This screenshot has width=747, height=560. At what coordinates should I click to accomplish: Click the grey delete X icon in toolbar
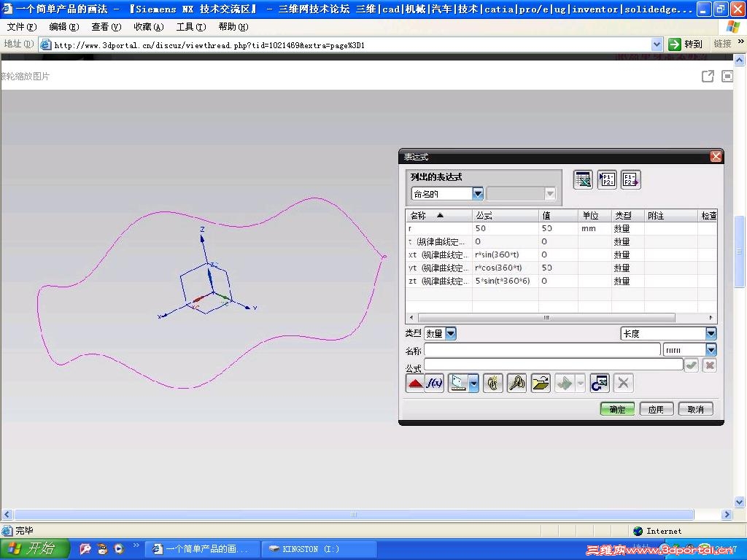coord(623,384)
